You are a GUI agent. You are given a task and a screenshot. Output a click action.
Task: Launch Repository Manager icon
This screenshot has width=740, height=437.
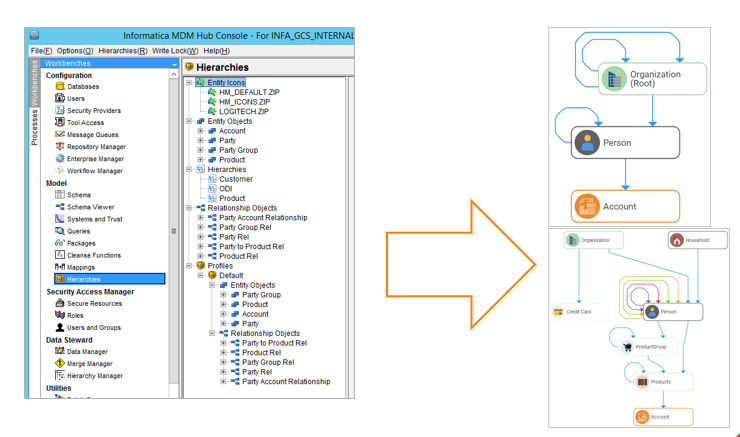click(x=60, y=146)
